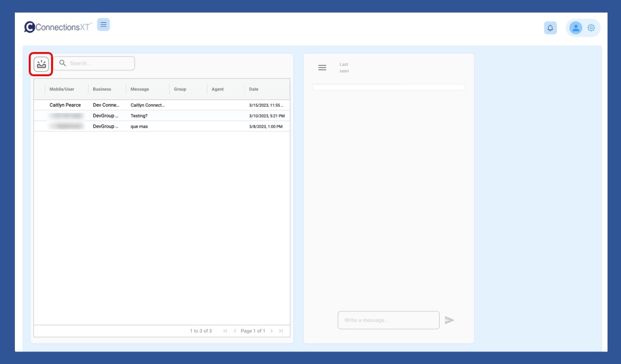Sort by the Mobile/User column header
The width and height of the screenshot is (621, 364).
[62, 89]
